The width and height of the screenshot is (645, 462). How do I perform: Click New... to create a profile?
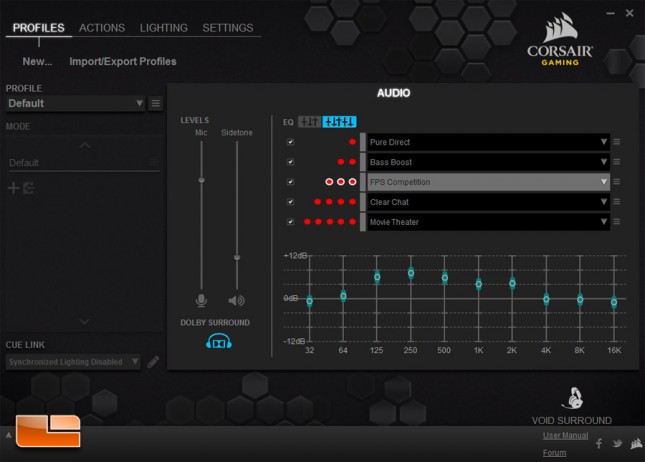pos(37,62)
